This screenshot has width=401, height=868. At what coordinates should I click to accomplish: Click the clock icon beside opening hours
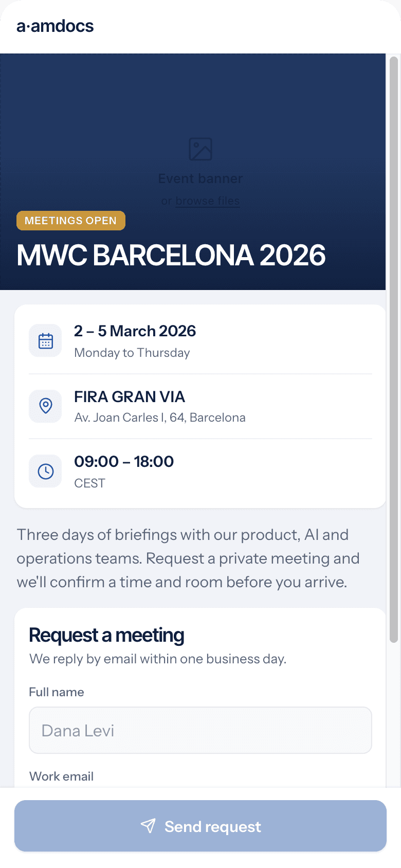[x=46, y=472]
